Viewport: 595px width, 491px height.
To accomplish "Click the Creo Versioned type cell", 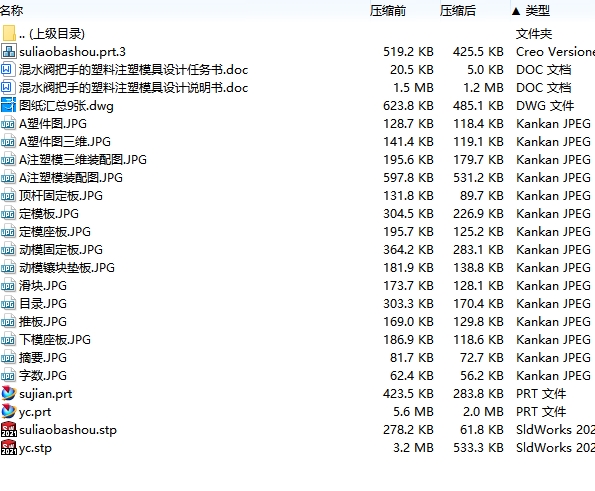I will click(556, 52).
